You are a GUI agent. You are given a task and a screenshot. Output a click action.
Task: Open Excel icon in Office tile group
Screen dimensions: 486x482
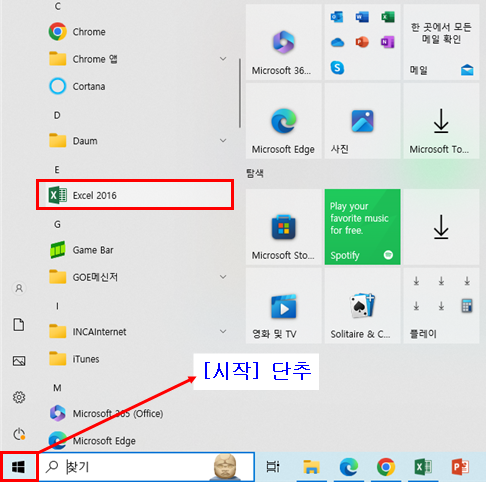click(x=388, y=16)
